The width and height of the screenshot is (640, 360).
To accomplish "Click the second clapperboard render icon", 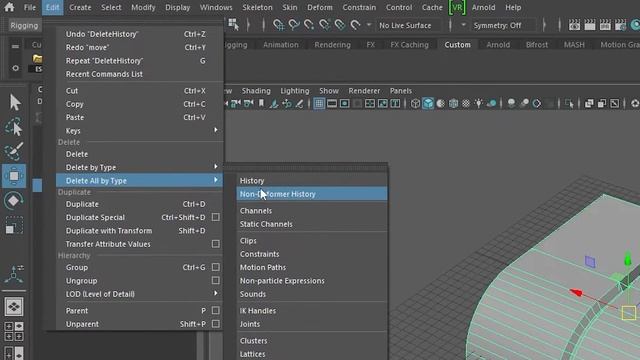I will [589, 25].
